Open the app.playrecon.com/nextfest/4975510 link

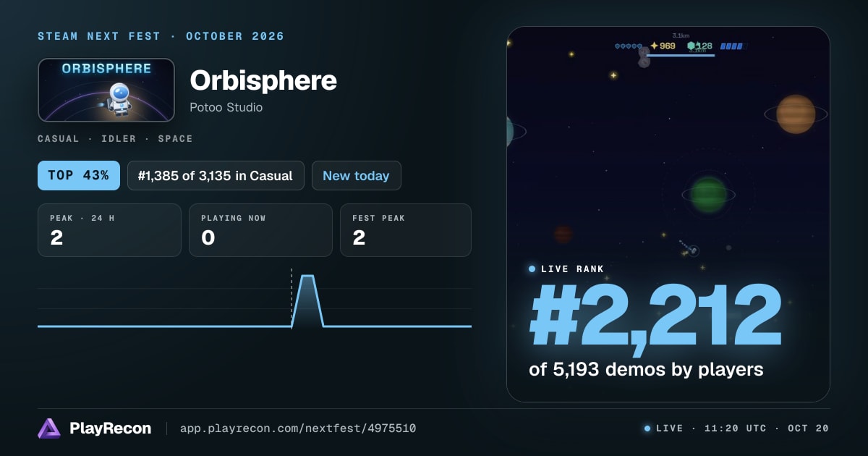297,428
